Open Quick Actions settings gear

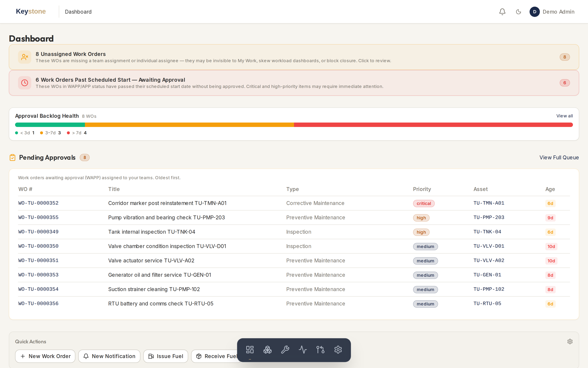click(570, 342)
